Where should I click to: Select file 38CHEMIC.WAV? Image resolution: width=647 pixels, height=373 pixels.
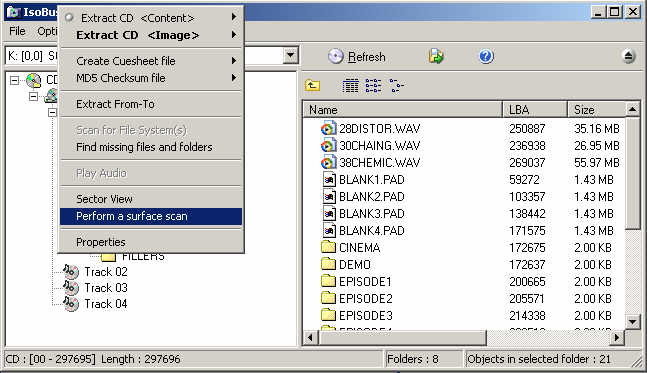(379, 163)
